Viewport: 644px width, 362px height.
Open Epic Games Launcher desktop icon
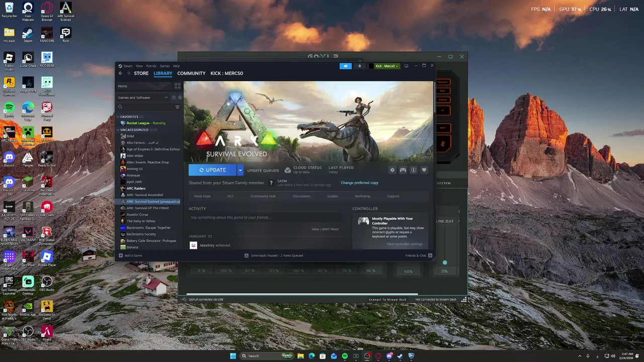pyautogui.click(x=9, y=282)
